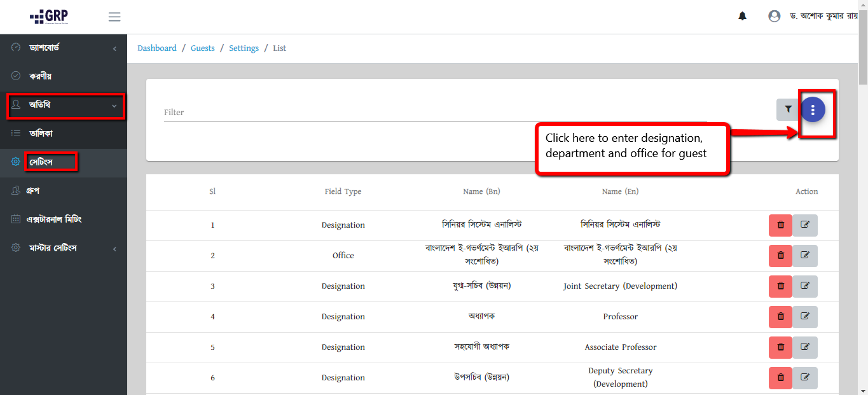Select the যুগ্ম-সচিব (উন্নয়ন) name cell

[481, 286]
